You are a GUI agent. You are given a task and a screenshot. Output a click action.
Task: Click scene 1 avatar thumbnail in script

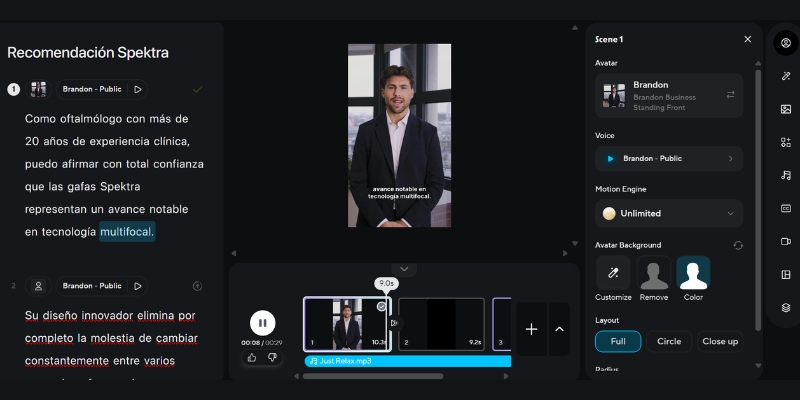[x=38, y=89]
